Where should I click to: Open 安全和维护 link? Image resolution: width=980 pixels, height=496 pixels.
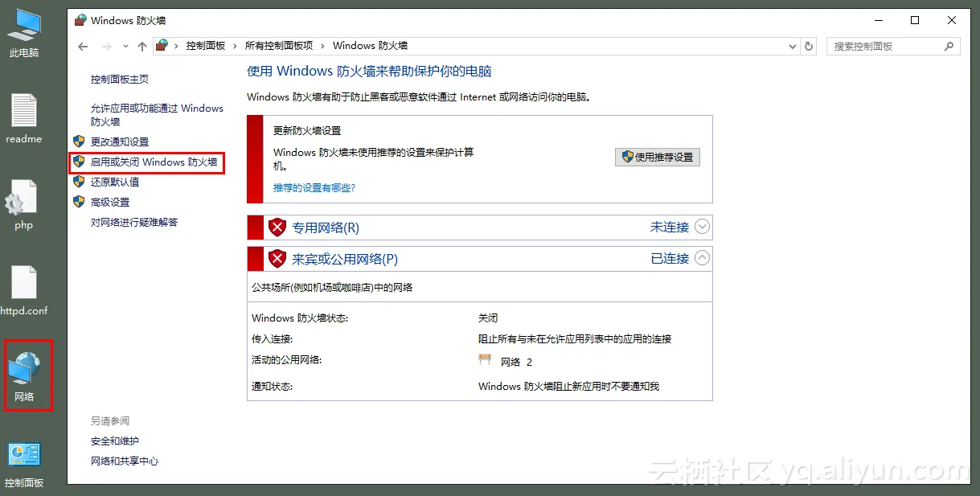tap(115, 441)
